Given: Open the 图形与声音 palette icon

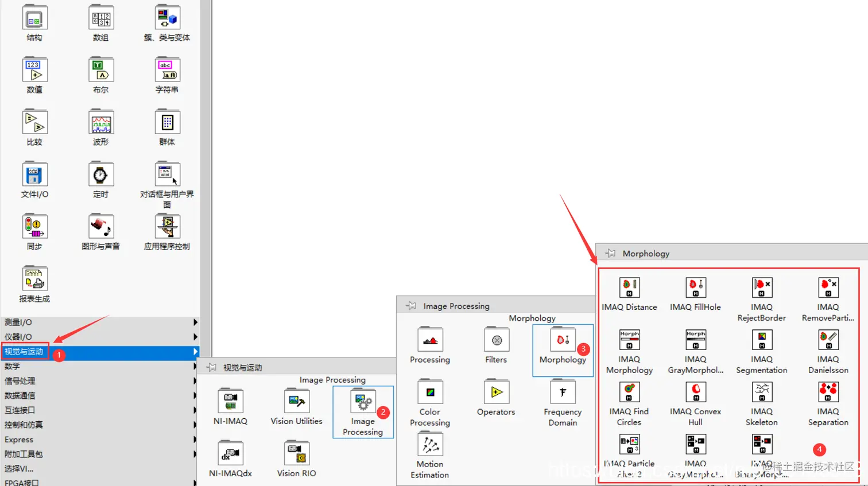Looking at the screenshot, I should pos(101,227).
